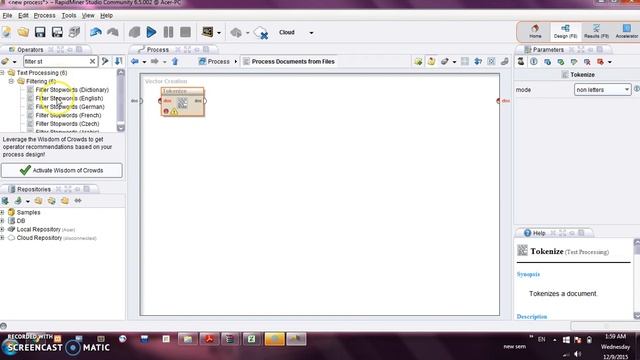Open the File menu
Screen dimensions: 640x360
(x=7, y=16)
